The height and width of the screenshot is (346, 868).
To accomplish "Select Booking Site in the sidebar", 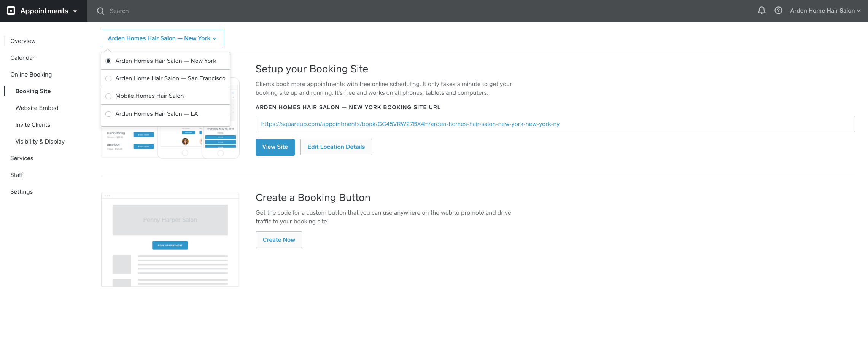I will coord(33,91).
